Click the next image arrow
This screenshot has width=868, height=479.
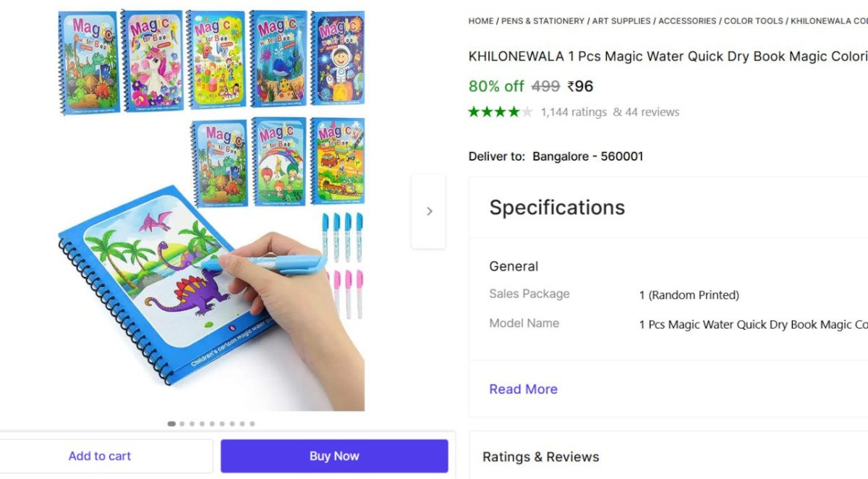coord(429,211)
